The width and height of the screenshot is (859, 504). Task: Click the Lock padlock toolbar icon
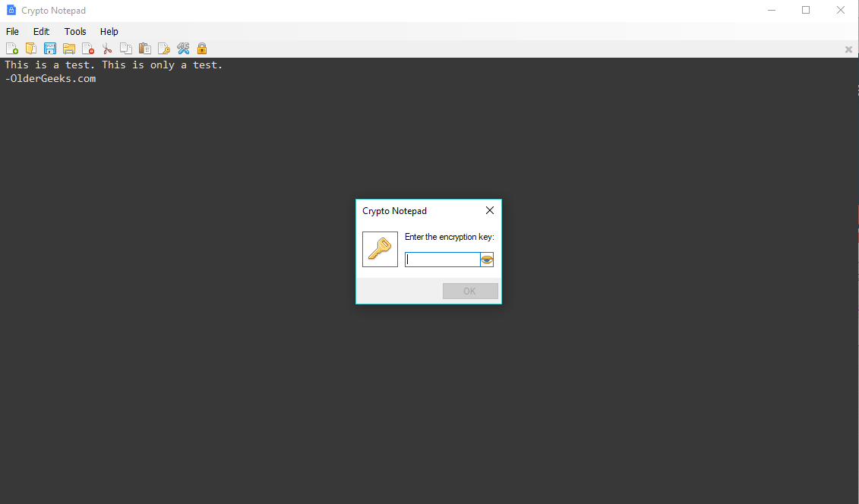coord(201,49)
